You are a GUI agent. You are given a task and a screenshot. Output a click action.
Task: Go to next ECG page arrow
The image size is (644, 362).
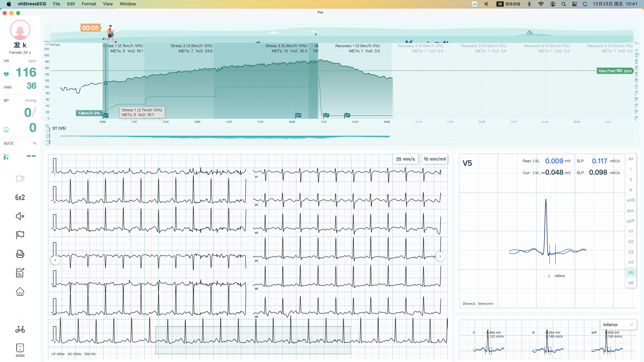(440, 256)
